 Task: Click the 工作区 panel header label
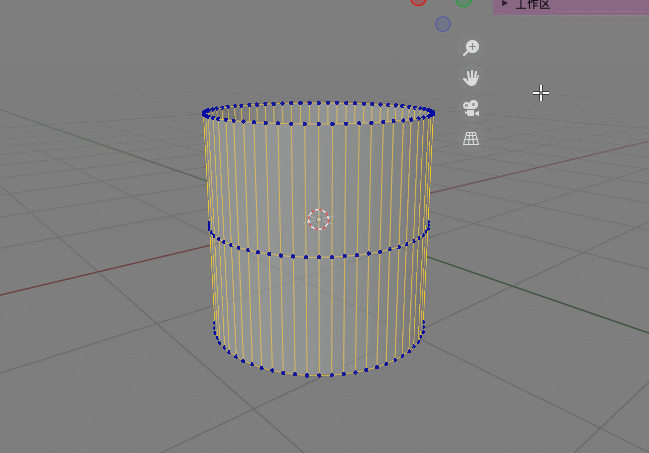tap(532, 4)
